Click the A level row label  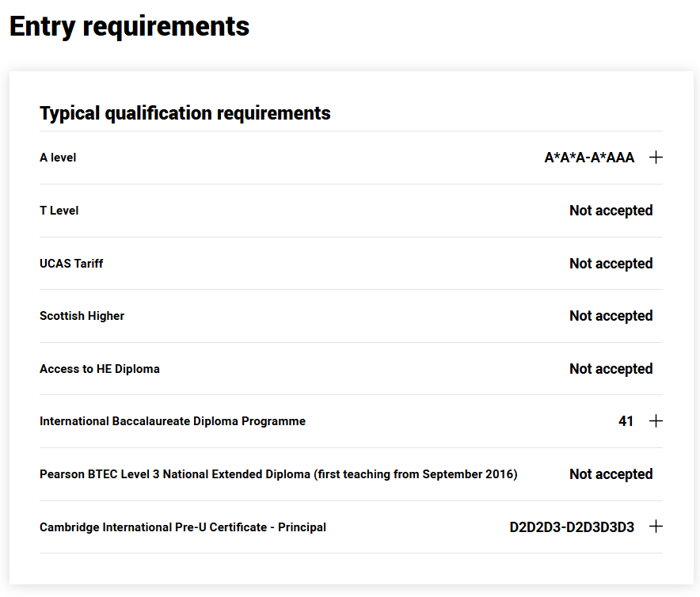tap(58, 158)
